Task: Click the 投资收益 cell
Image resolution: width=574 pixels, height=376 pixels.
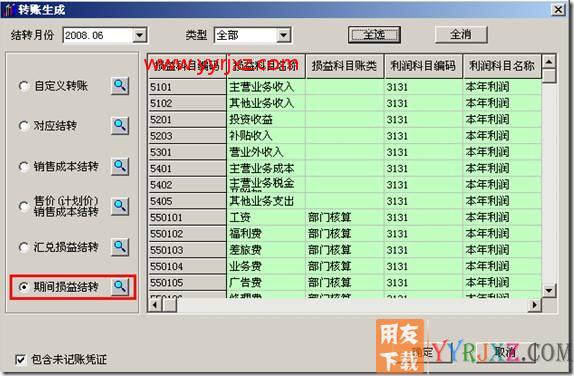Action: (x=266, y=120)
